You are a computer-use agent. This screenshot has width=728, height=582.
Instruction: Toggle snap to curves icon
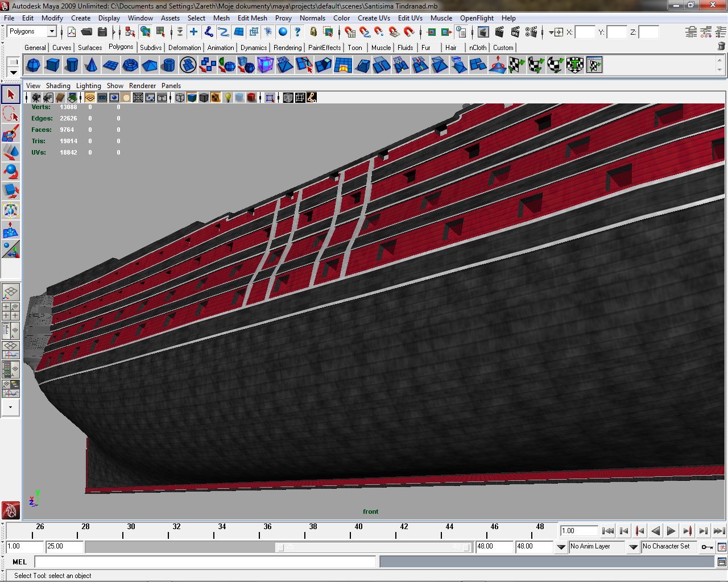(365, 32)
